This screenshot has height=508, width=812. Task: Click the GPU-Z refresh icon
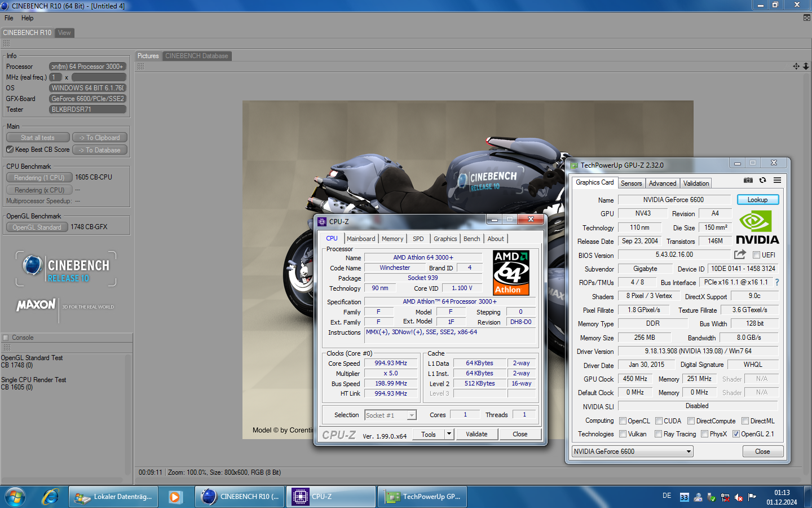coord(762,181)
